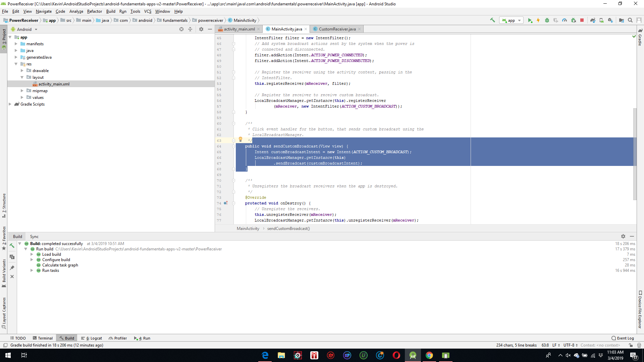Sync project with Gradle files icon
Viewport: 644px width, 362px height.
(593, 20)
